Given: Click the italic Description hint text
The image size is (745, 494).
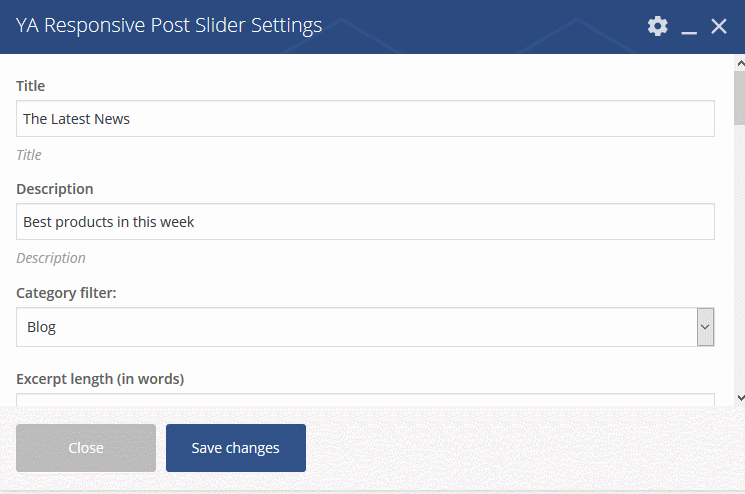Looking at the screenshot, I should [x=51, y=258].
